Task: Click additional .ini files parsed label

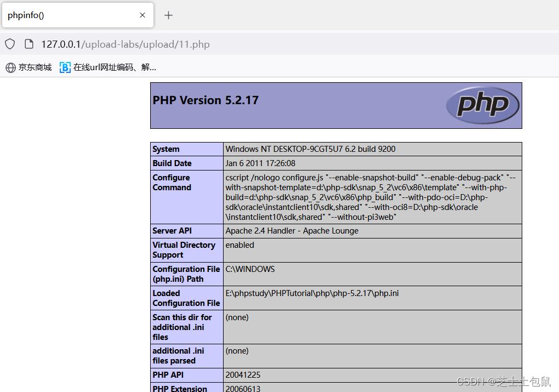Action: click(x=178, y=356)
